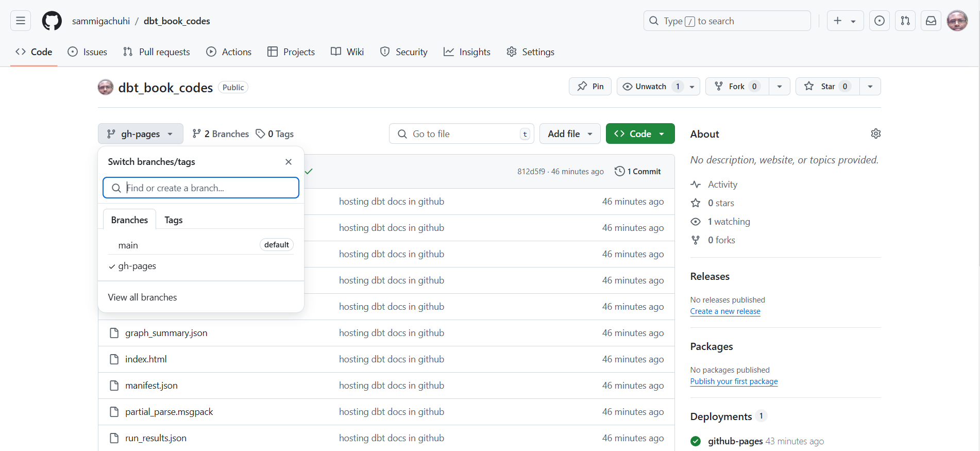Open the hamburger navigation menu
This screenshot has width=980, height=451.
21,21
